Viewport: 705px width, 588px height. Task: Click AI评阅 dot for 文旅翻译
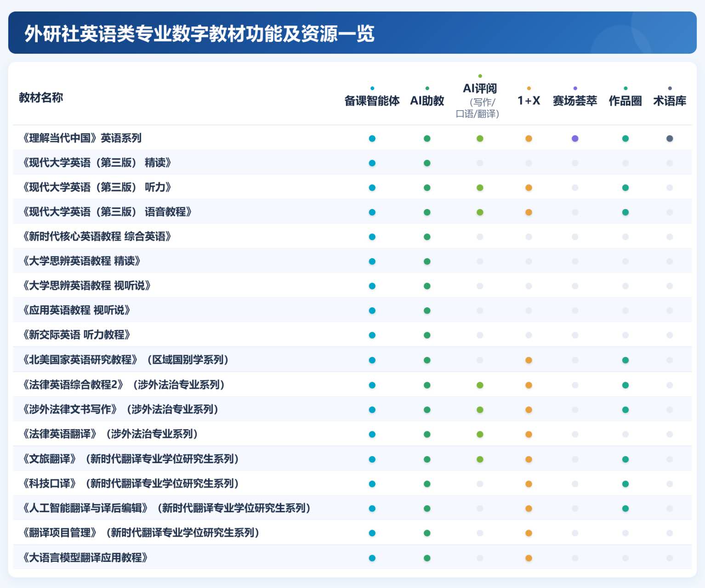pos(480,459)
